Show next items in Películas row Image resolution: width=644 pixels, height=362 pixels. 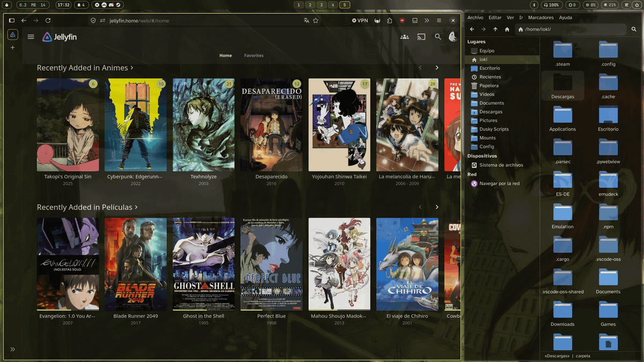[x=437, y=207]
